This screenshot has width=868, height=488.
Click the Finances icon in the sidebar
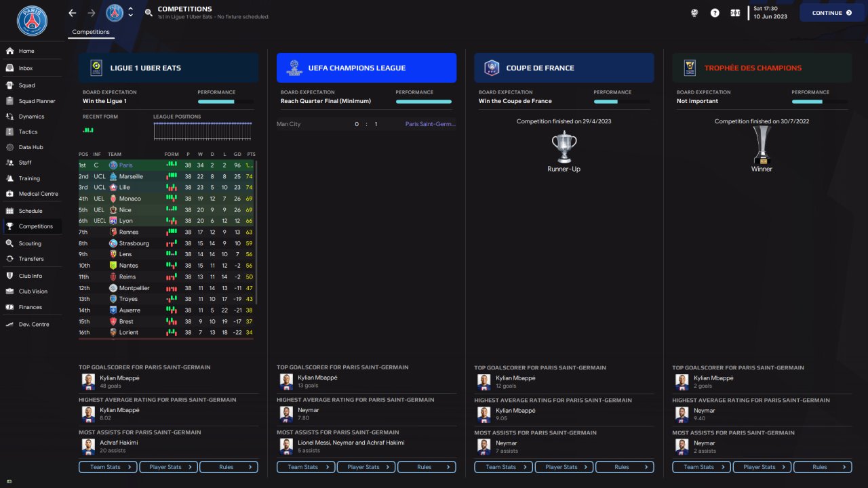[x=9, y=307]
